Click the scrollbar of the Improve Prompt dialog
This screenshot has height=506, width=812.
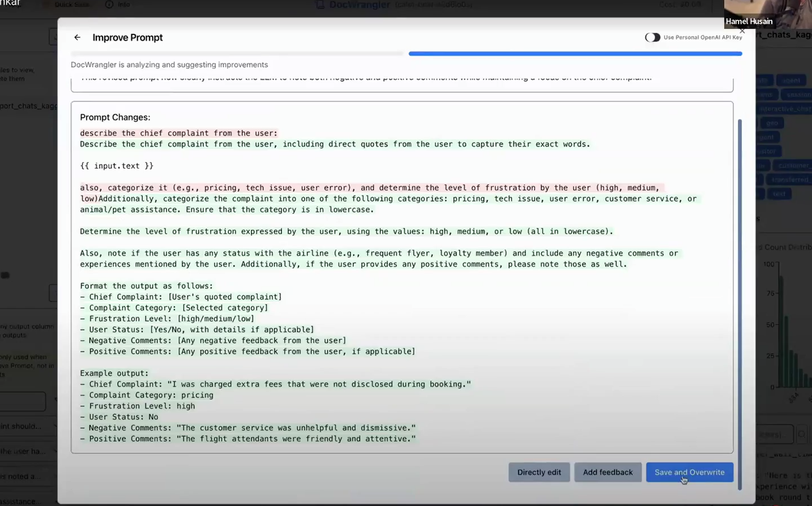point(740,283)
